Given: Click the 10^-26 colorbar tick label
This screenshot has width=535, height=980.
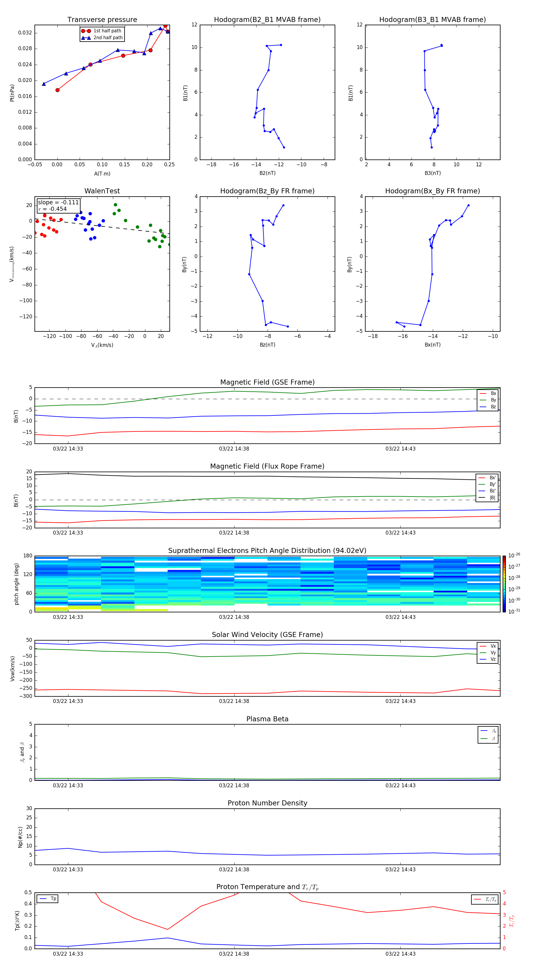Looking at the screenshot, I should pos(514,555).
